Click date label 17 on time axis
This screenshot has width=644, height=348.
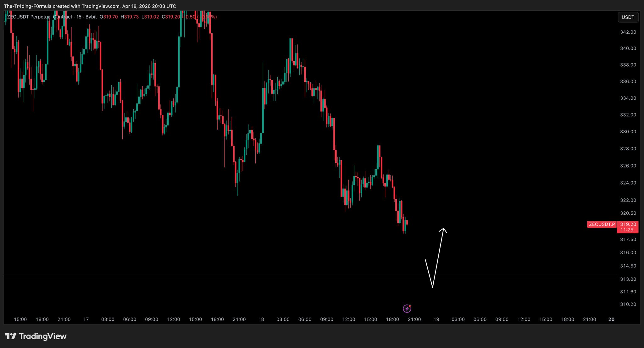(86, 319)
